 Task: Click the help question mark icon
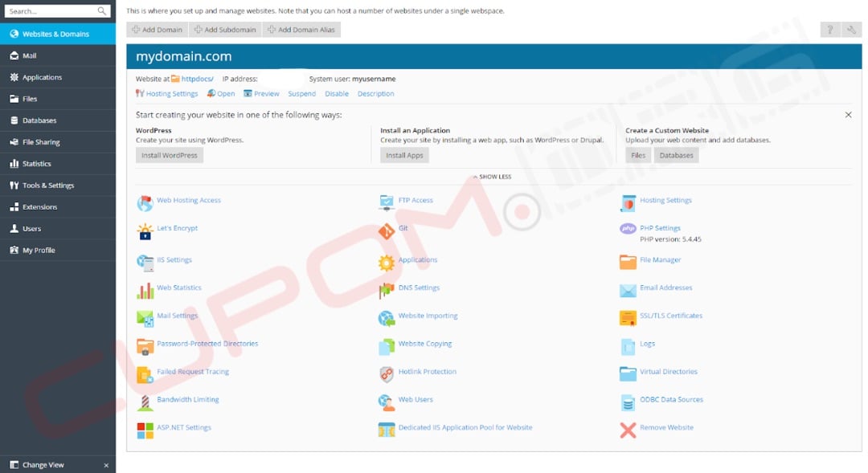(x=829, y=30)
